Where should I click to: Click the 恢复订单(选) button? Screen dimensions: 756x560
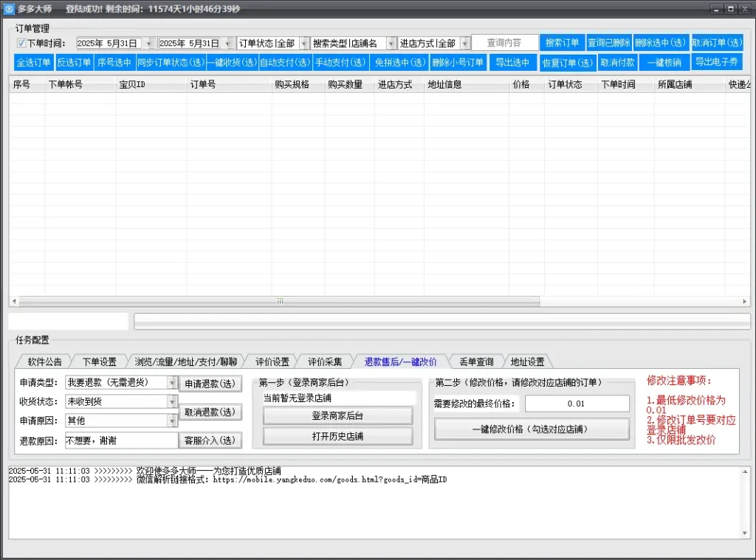[x=568, y=63]
